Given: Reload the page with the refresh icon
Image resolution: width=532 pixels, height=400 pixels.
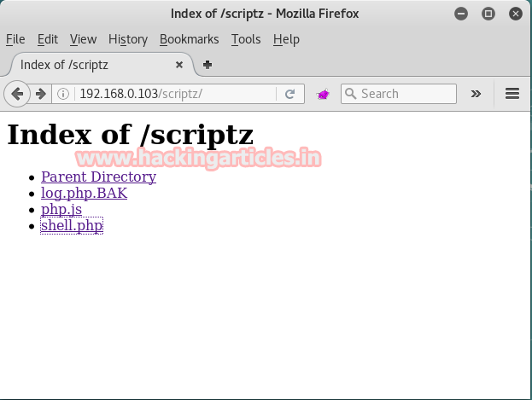Looking at the screenshot, I should click(x=289, y=94).
